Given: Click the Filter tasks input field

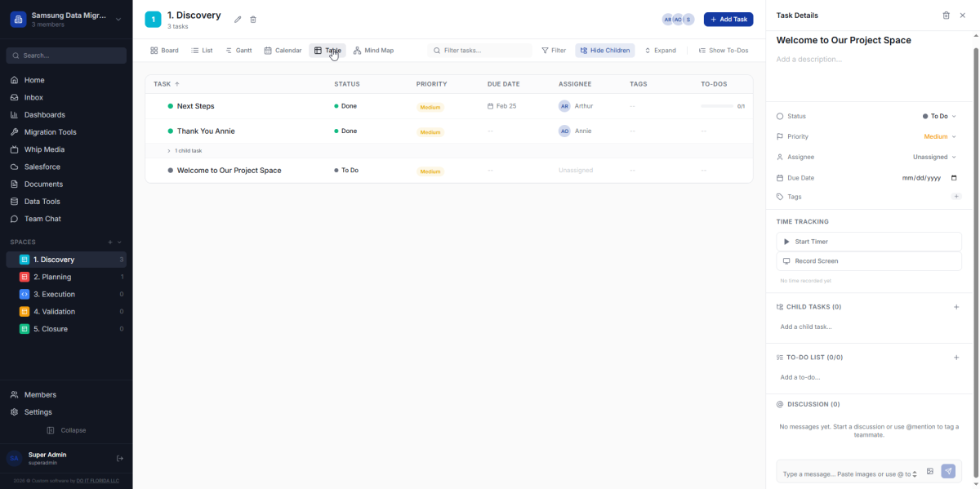Looking at the screenshot, I should [482, 51].
